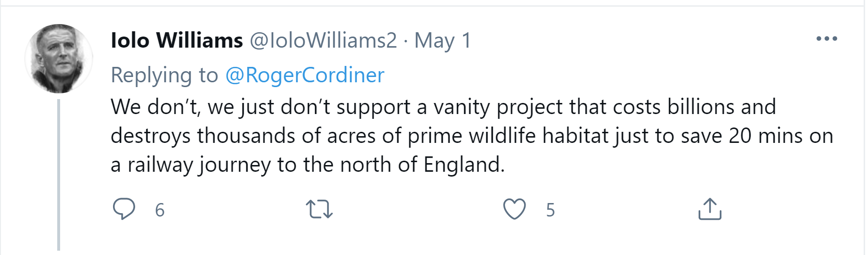Image resolution: width=868 pixels, height=255 pixels.
Task: Click the share upload icon
Action: (x=709, y=209)
